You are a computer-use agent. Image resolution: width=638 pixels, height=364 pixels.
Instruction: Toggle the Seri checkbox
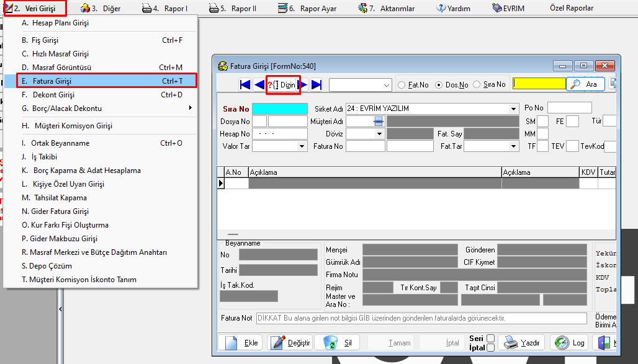(491, 339)
